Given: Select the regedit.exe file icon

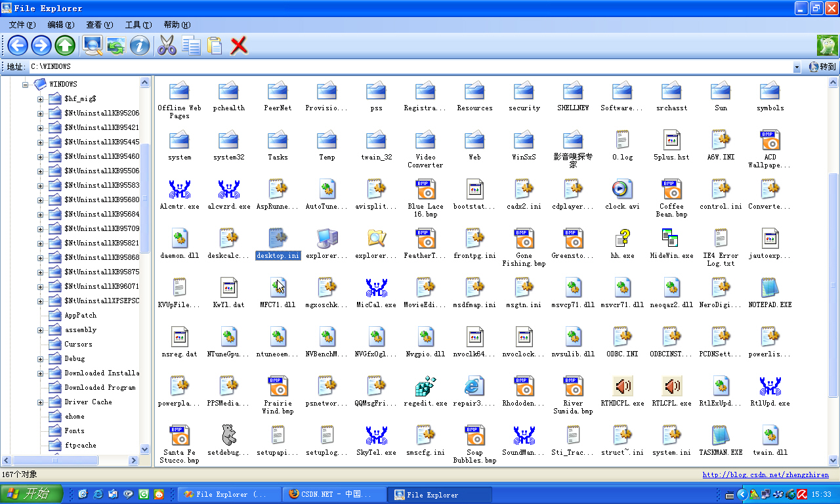Looking at the screenshot, I should click(x=425, y=386).
